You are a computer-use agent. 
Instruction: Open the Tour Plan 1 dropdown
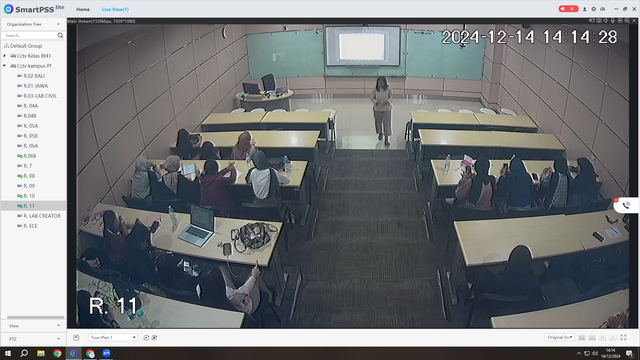click(113, 338)
